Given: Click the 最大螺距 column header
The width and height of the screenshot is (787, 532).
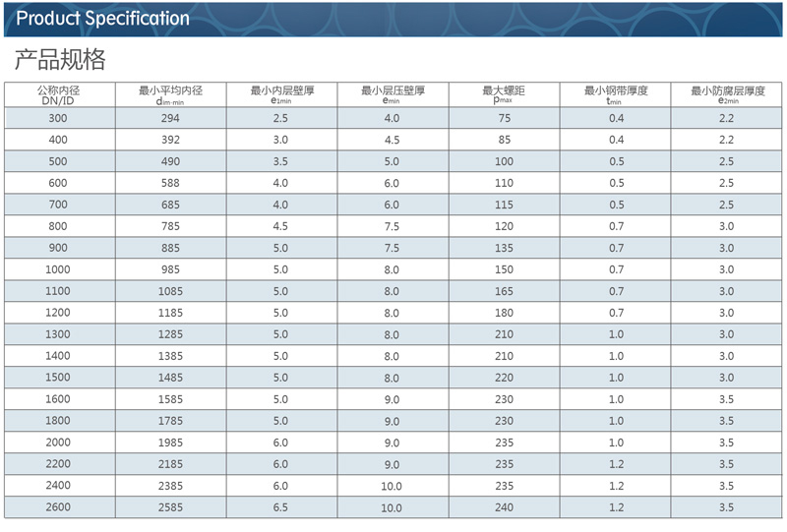Looking at the screenshot, I should (504, 94).
